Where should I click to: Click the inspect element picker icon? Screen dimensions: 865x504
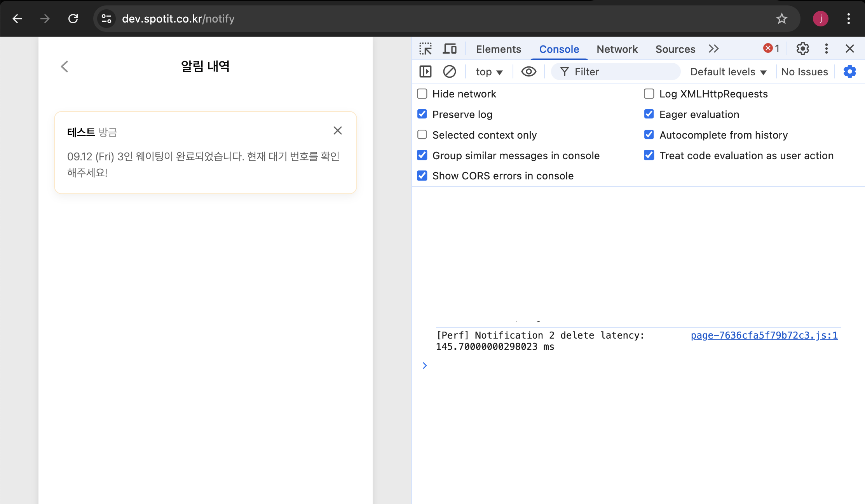(x=426, y=49)
